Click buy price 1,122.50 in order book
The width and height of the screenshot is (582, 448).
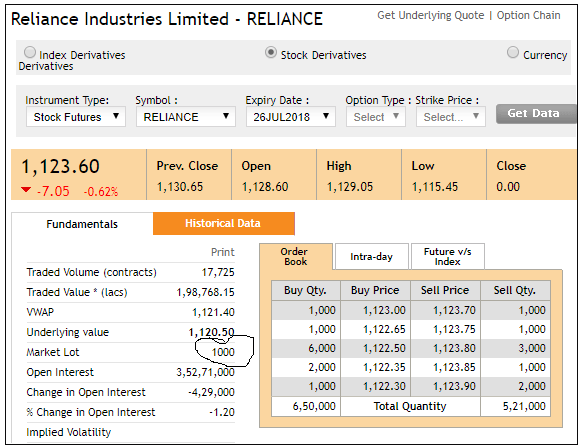click(384, 349)
